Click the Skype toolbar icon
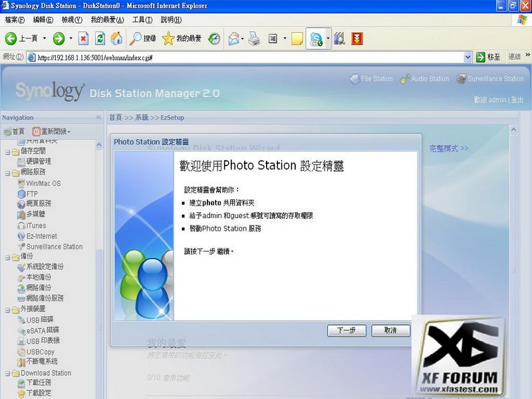 point(317,39)
